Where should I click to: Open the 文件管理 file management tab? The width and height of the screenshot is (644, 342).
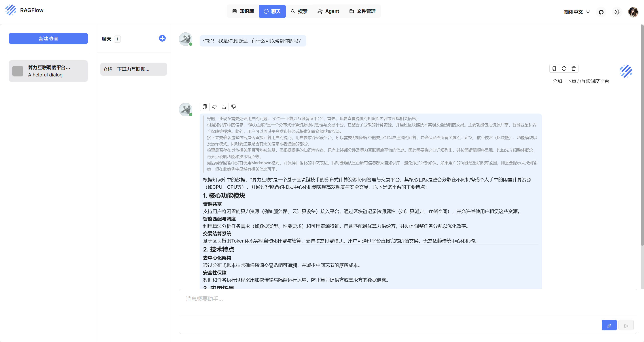tap(362, 11)
